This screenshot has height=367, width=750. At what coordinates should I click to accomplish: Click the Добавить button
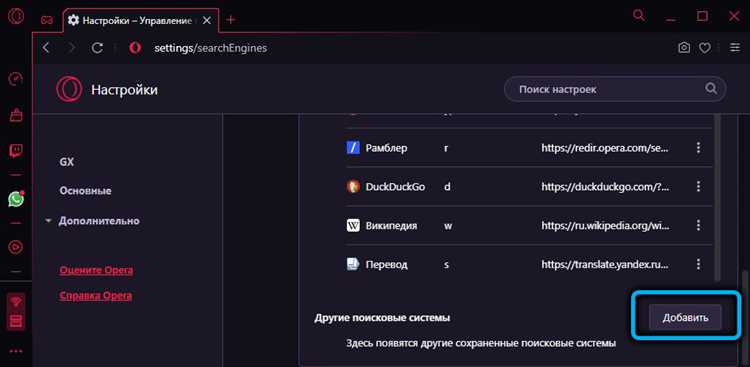[x=685, y=317]
